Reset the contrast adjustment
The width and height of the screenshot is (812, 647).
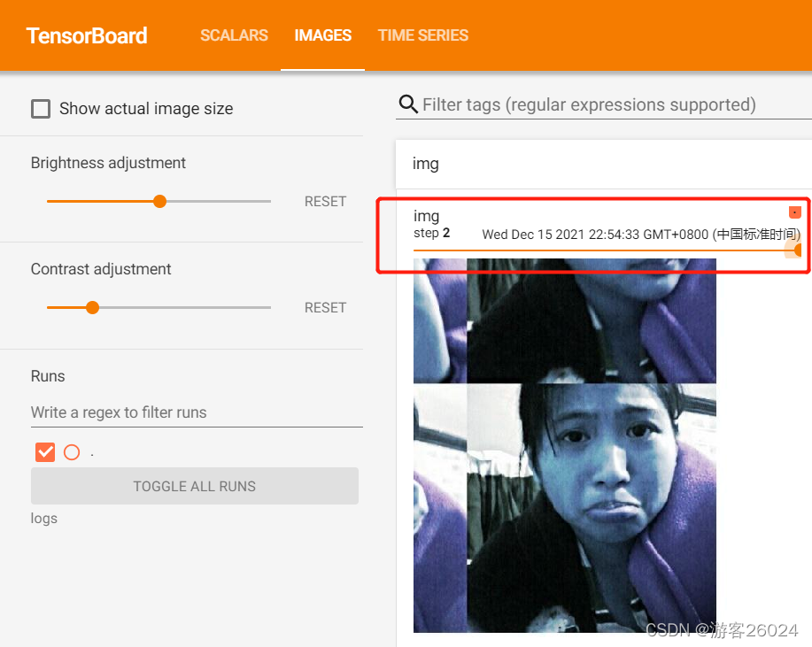325,307
